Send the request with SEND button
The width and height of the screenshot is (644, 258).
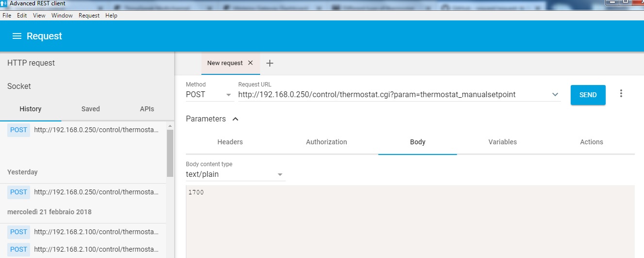[x=588, y=95]
